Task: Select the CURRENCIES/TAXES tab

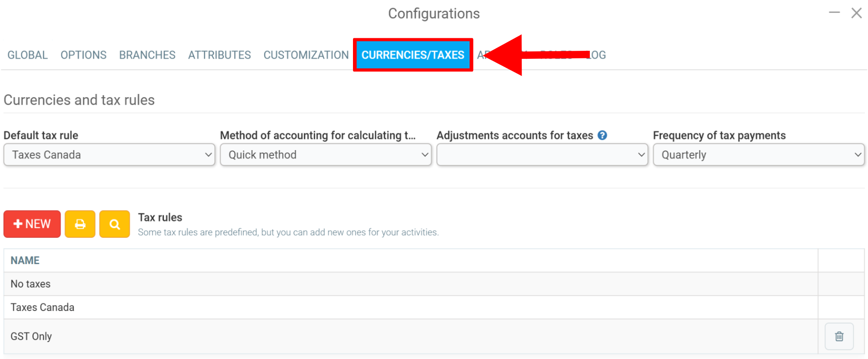Action: click(x=413, y=55)
